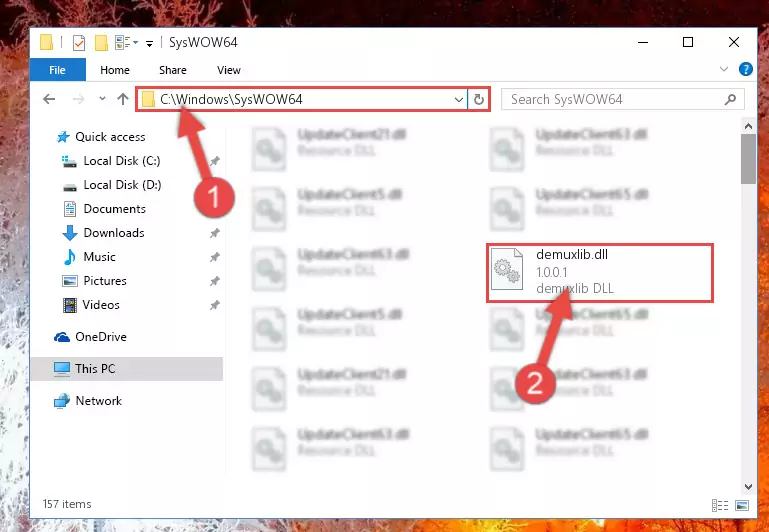
Task: Expand the ribbon with the chevron
Action: click(x=724, y=69)
